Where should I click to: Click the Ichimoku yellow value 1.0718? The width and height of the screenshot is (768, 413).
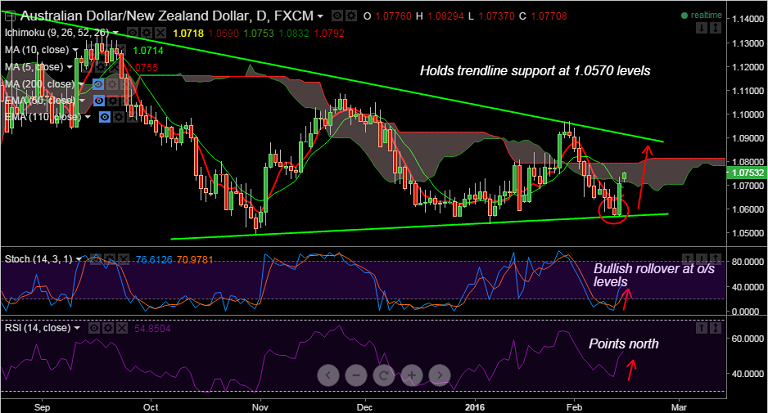coord(189,33)
